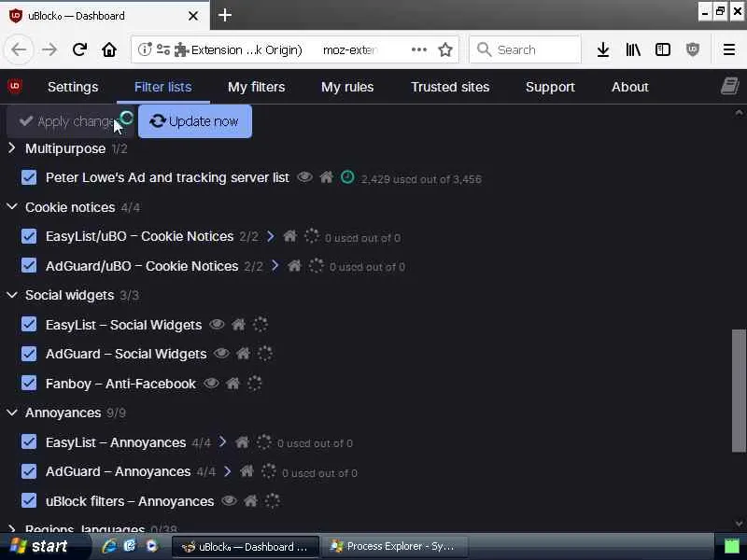The width and height of the screenshot is (747, 560).
Task: Uncheck AdGuard Annoyances checkbox
Action: pos(29,471)
